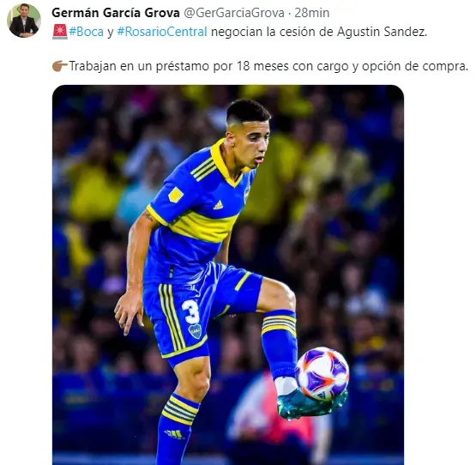Image resolution: width=476 pixels, height=465 pixels.
Task: Open Germán García Grova's profile avatar
Action: [24, 21]
